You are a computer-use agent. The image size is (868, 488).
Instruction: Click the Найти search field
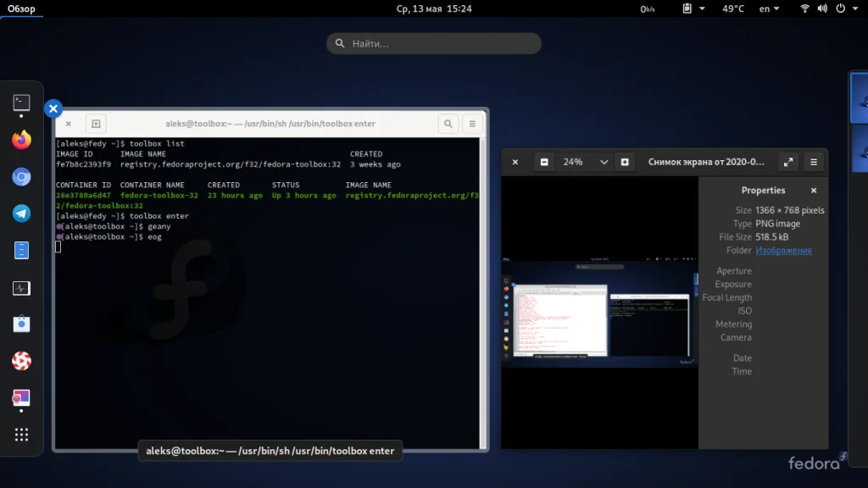(x=434, y=43)
